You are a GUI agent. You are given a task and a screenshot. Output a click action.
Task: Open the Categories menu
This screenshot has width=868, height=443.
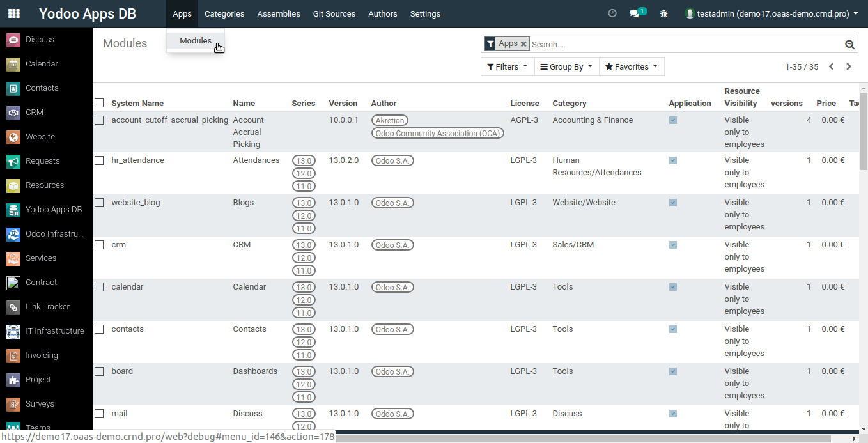(224, 13)
